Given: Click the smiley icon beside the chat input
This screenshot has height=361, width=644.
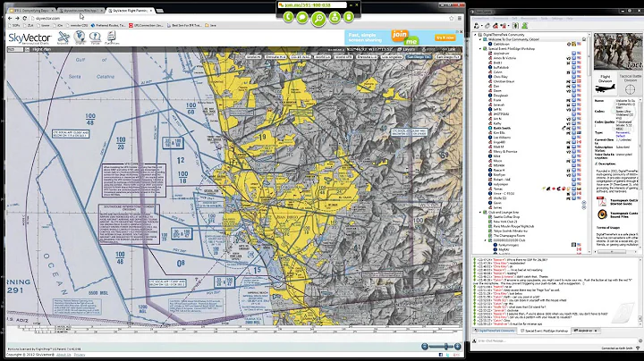Looking at the screenshot, I should point(640,341).
